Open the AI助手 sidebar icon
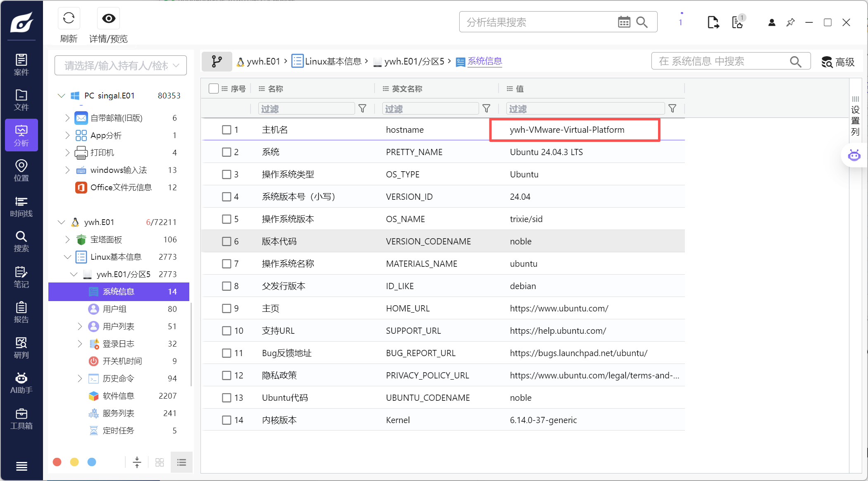Screen dimensions: 868x481 (x=21, y=383)
